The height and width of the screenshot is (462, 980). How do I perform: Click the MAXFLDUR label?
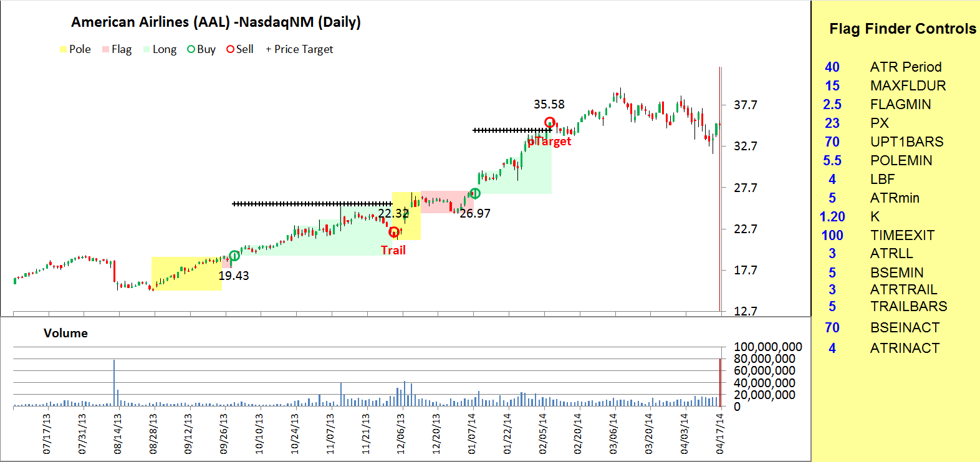[908, 85]
